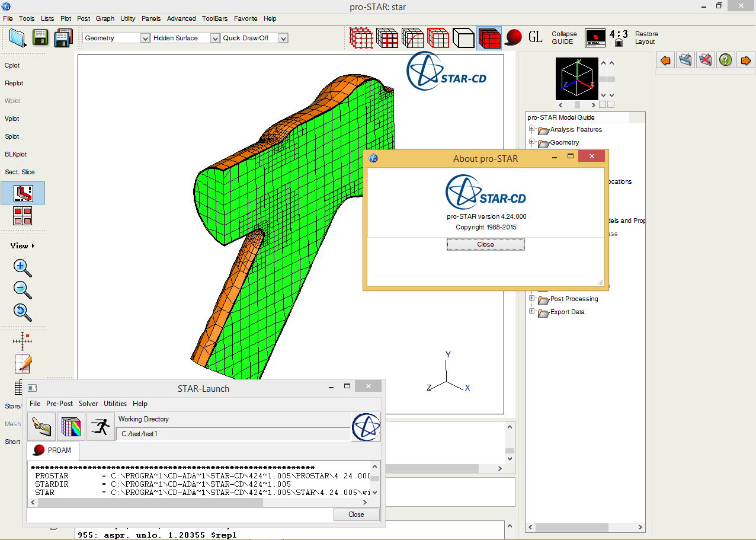
Task: Click the zoom reset magnifier icon
Action: point(23,312)
